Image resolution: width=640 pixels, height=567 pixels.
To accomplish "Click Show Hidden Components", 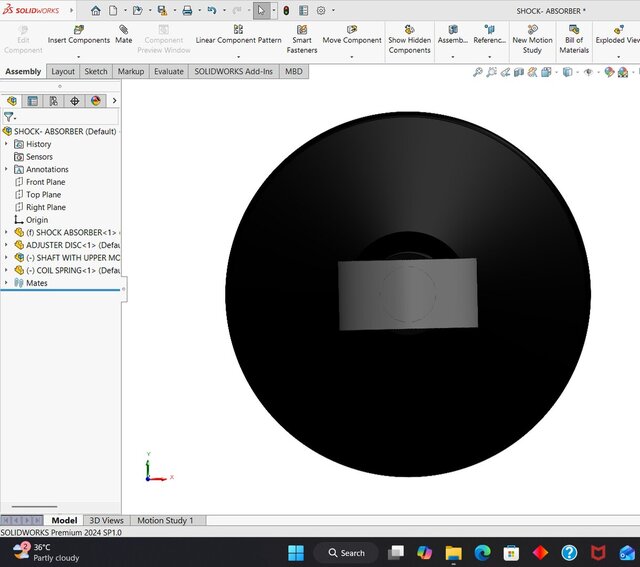I will (409, 39).
